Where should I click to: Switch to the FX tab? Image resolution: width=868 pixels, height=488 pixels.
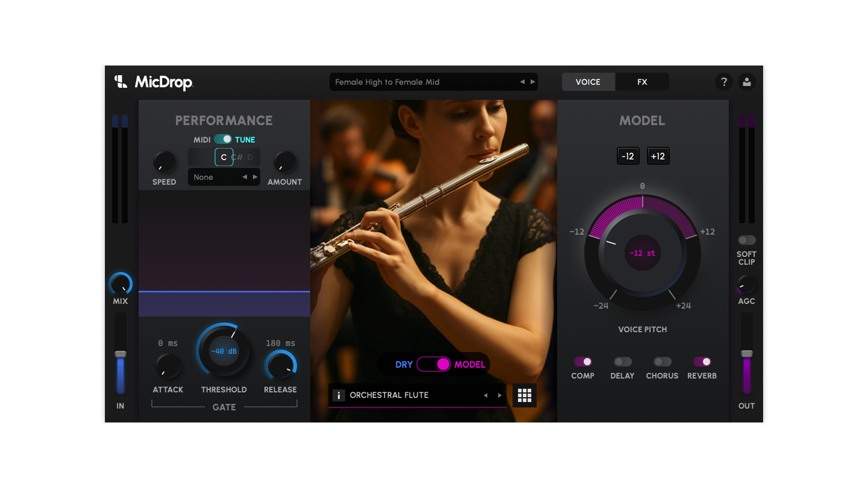tap(642, 82)
